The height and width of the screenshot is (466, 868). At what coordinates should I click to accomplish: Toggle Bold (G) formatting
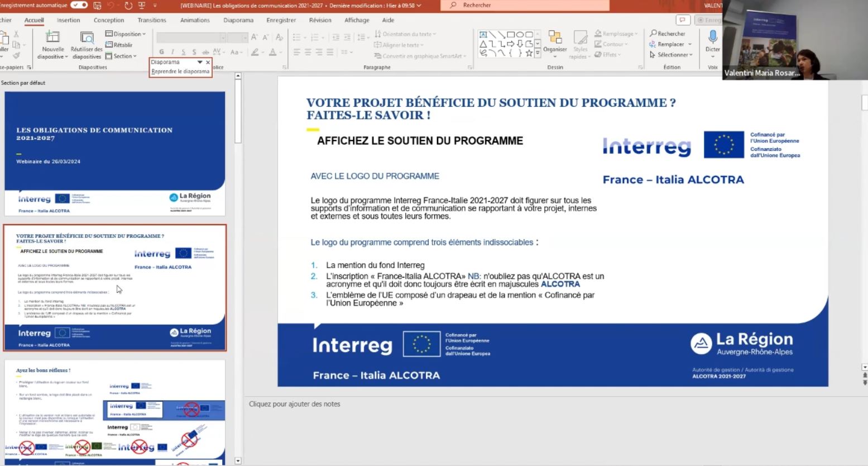[x=161, y=52]
